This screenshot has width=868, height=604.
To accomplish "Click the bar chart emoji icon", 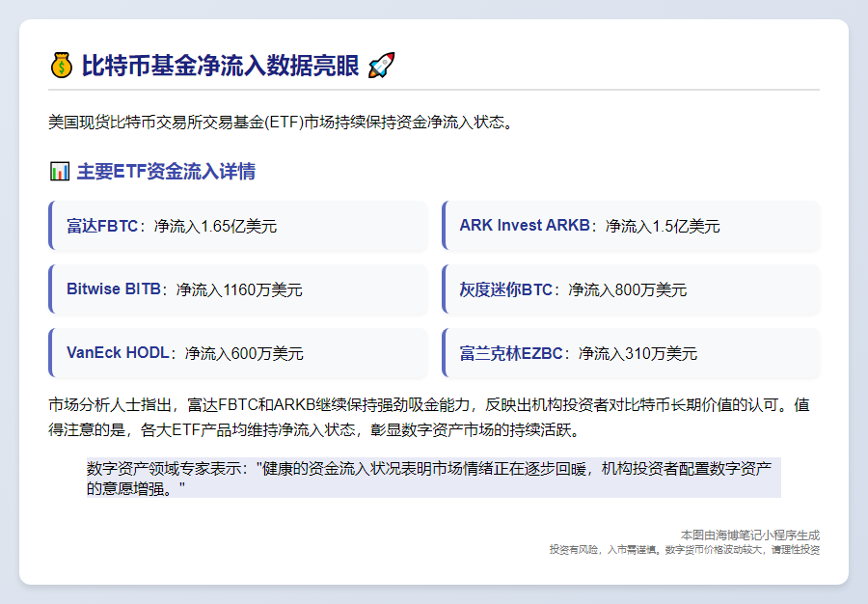I will (x=60, y=171).
